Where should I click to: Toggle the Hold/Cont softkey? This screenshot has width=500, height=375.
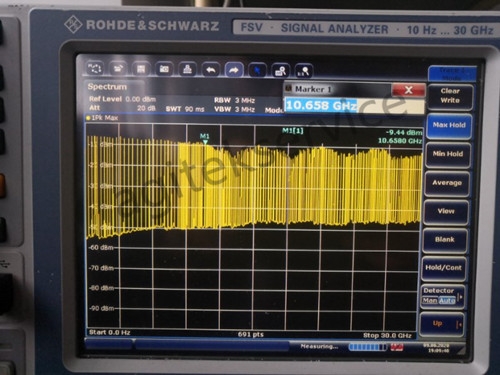443,268
